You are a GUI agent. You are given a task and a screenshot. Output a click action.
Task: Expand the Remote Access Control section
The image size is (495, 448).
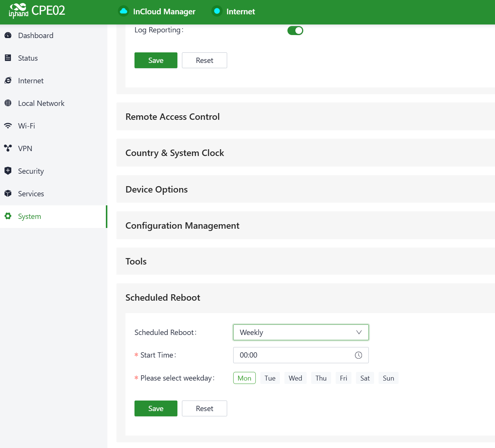coord(173,117)
